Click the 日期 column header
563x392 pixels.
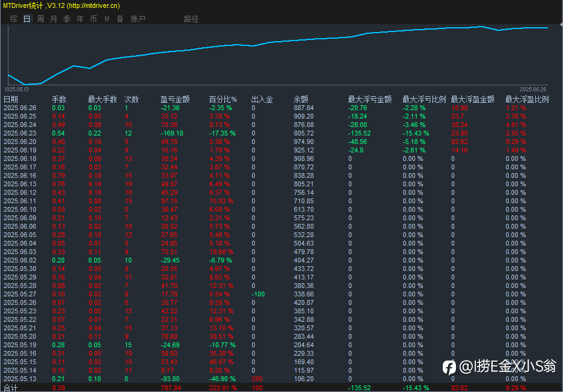[11, 100]
